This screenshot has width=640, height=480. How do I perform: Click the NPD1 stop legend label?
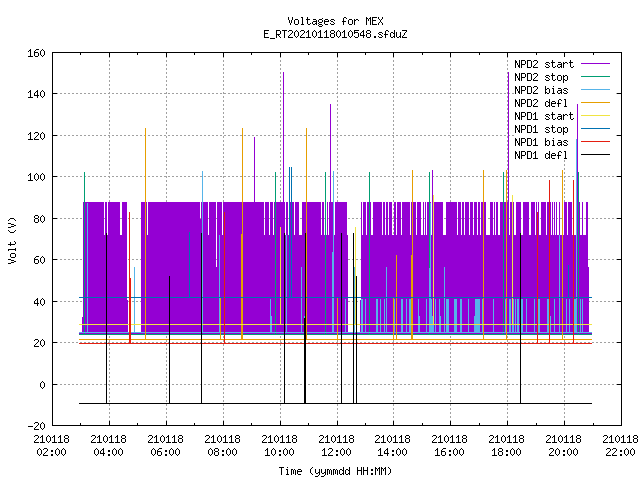(541, 129)
